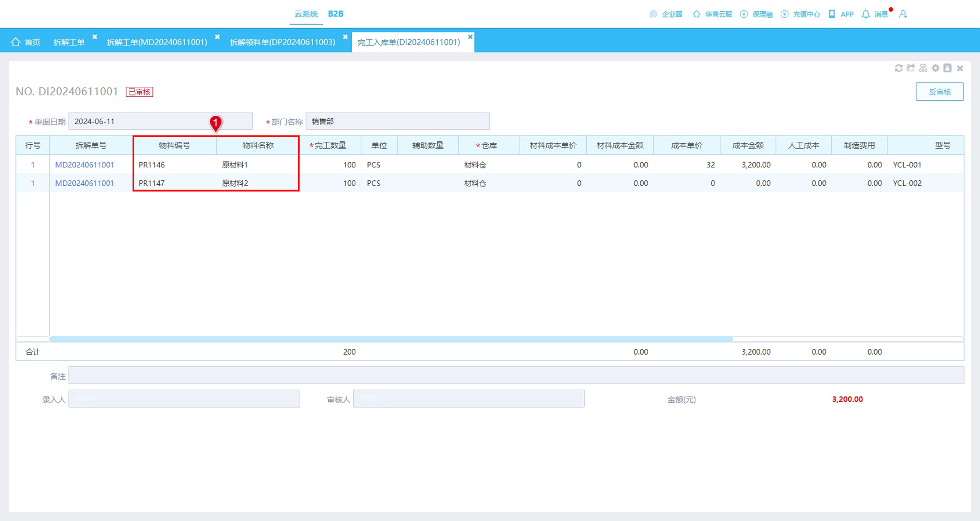This screenshot has width=980, height=521.
Task: Click the 审核人 field
Action: click(469, 399)
